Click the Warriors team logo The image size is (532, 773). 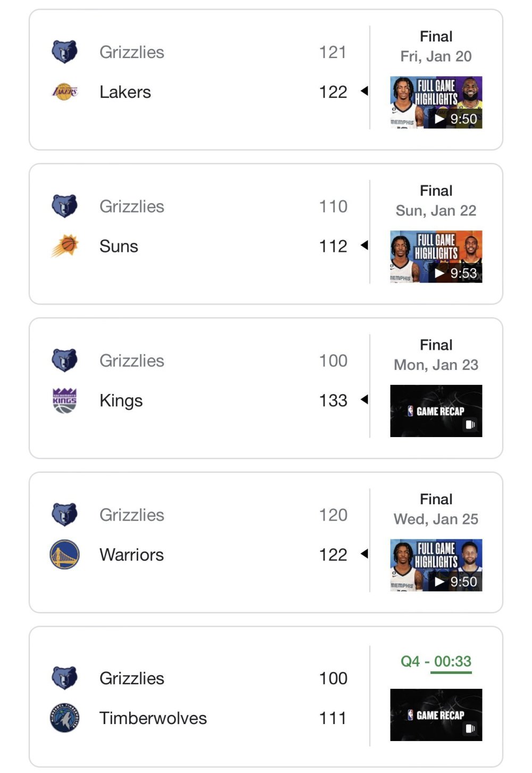(64, 554)
